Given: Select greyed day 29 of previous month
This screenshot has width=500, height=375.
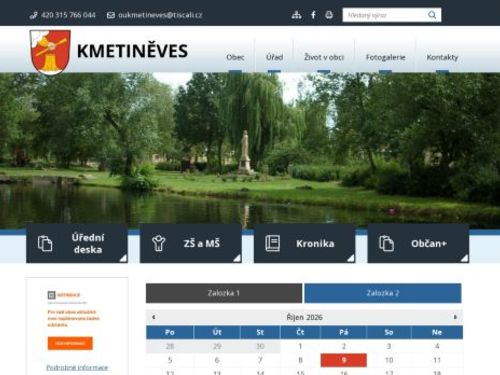Looking at the screenshot, I should coord(217,346).
